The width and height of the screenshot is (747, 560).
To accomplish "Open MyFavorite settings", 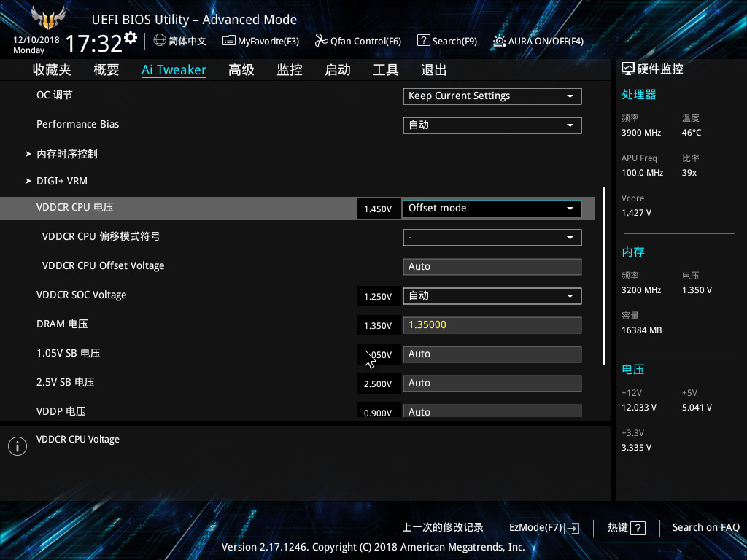I will 260,41.
